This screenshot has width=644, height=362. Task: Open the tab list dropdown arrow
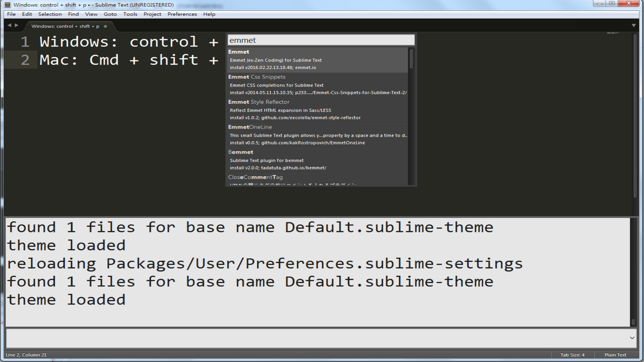(634, 26)
